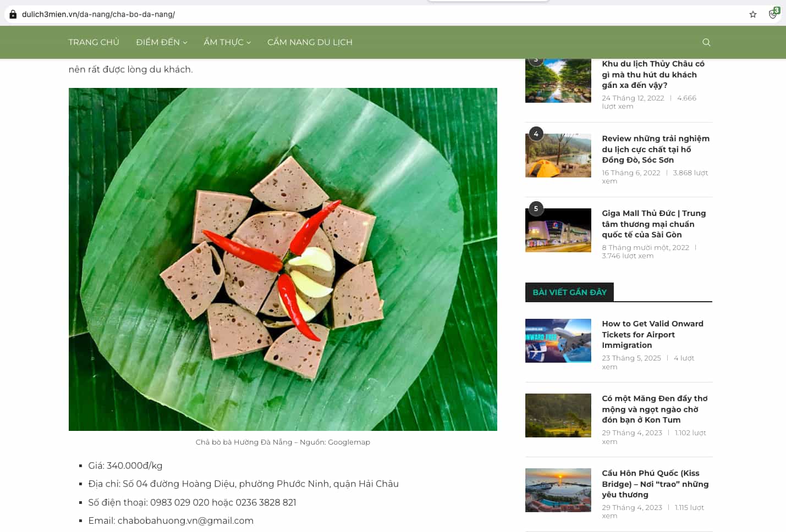786x532 pixels.
Task: Open CẨM NANG DU LỊCH menu item
Action: coord(310,42)
